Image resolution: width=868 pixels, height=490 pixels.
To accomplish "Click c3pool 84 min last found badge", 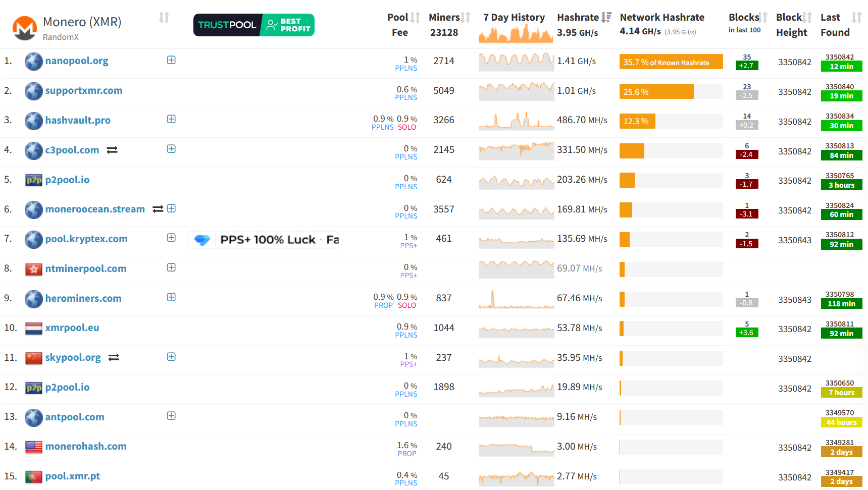I will 841,156.
